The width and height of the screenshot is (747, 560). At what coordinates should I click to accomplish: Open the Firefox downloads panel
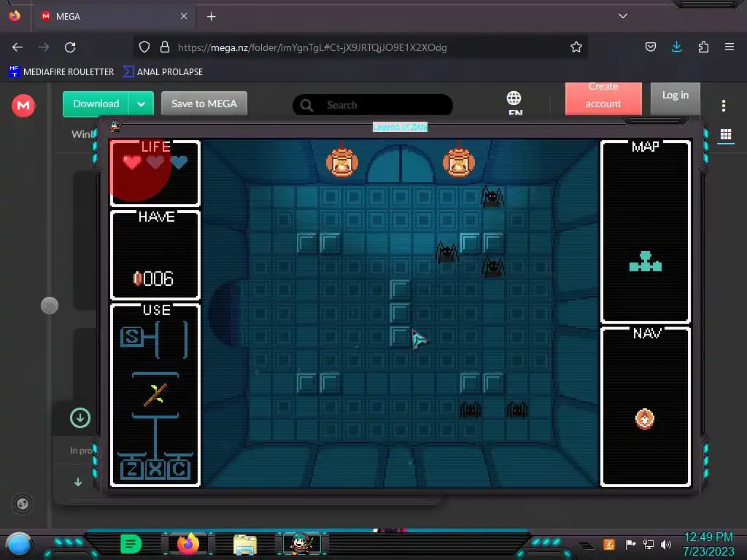[x=676, y=47]
